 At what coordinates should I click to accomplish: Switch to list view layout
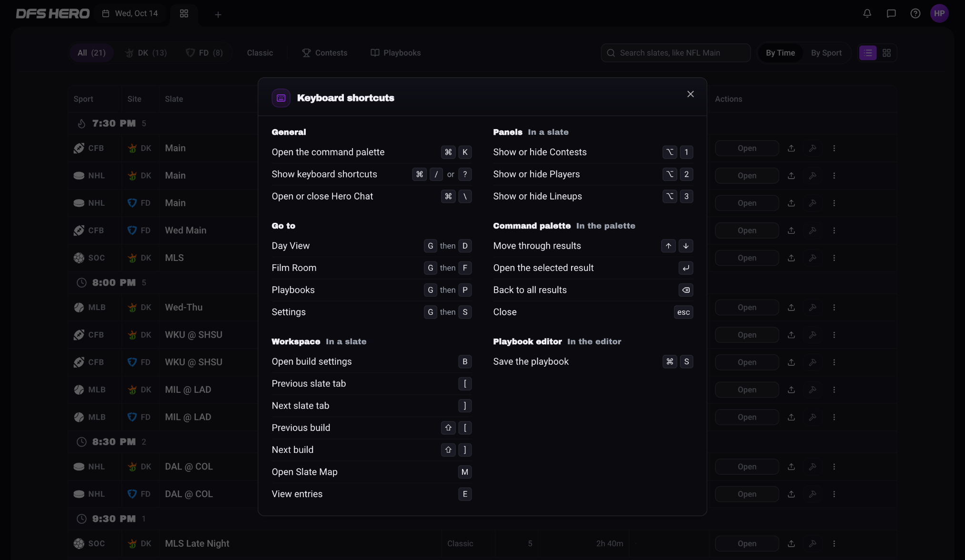tap(868, 53)
